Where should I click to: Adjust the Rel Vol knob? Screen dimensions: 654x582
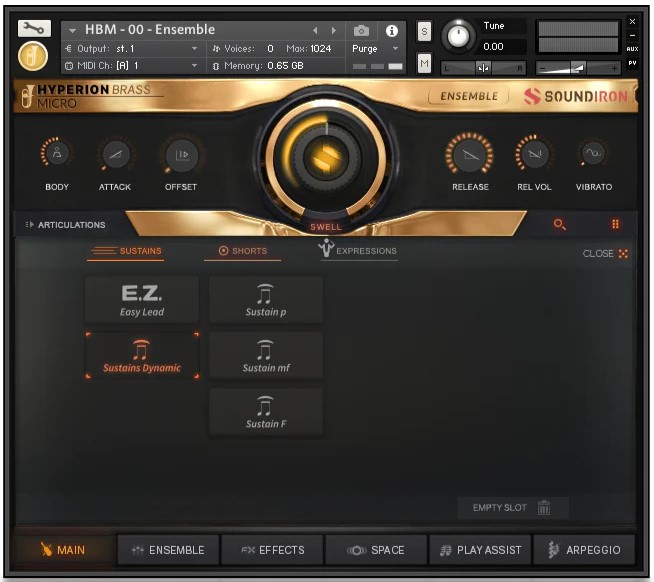534,154
